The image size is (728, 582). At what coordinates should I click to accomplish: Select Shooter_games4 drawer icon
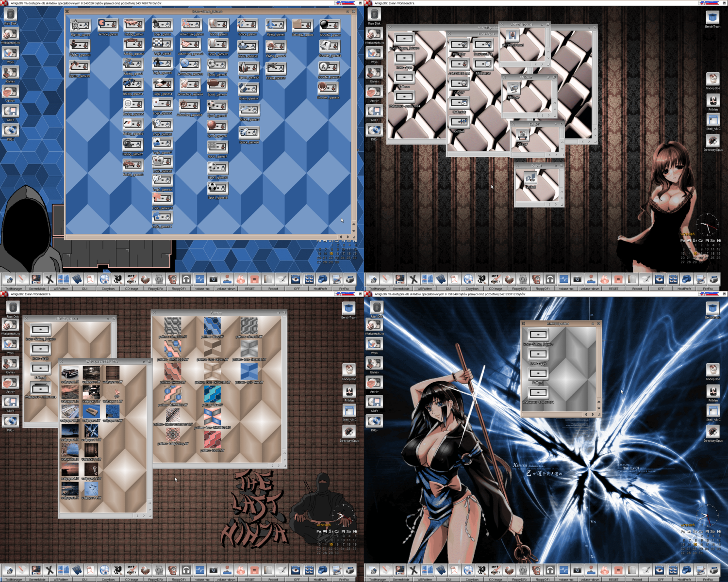tap(328, 88)
